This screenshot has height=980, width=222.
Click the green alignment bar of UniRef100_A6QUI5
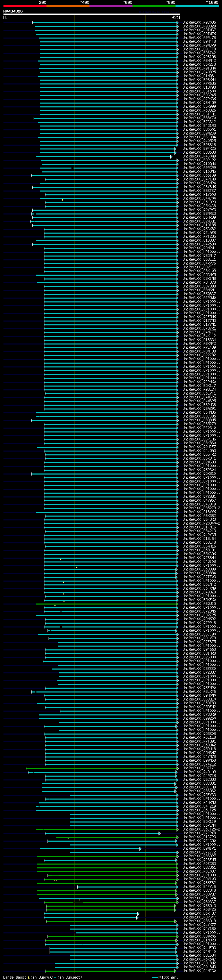(107, 604)
